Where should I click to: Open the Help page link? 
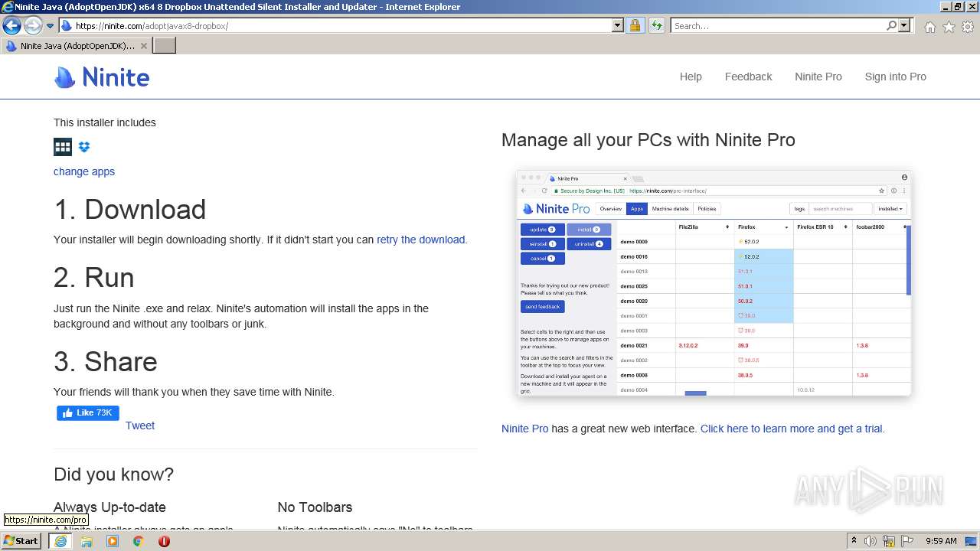(691, 77)
